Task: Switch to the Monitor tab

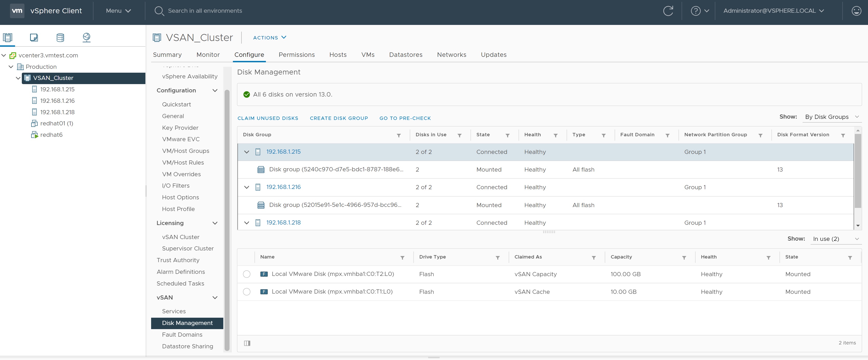Action: coord(208,55)
